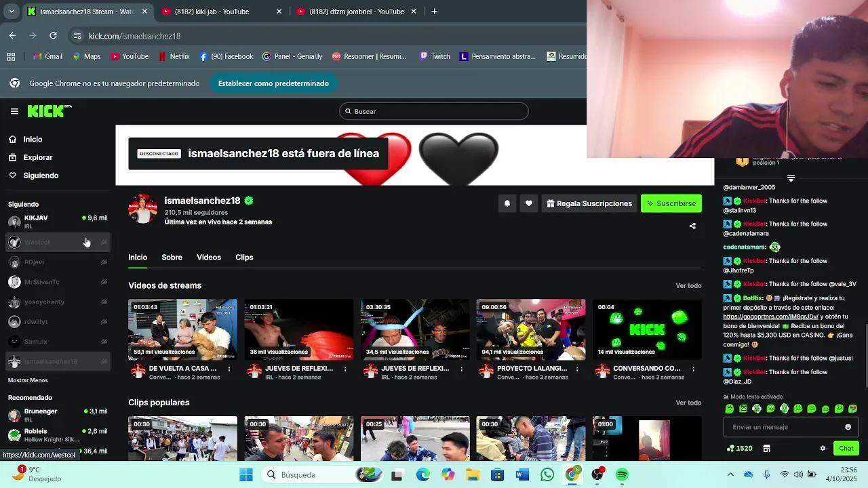Viewport: 868px width, 488px height.
Task: Open the Chrome apps grid in bookmarks bar
Action: pyautogui.click(x=11, y=56)
